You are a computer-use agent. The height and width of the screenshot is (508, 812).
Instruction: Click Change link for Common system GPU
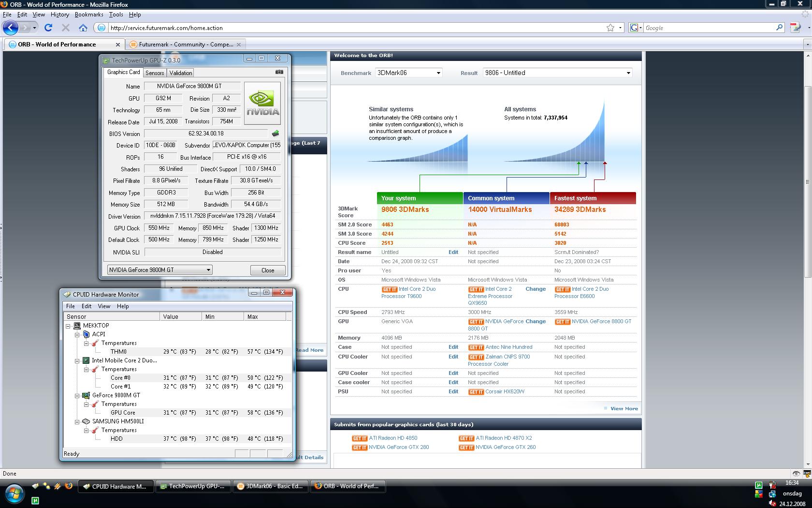[x=536, y=321]
